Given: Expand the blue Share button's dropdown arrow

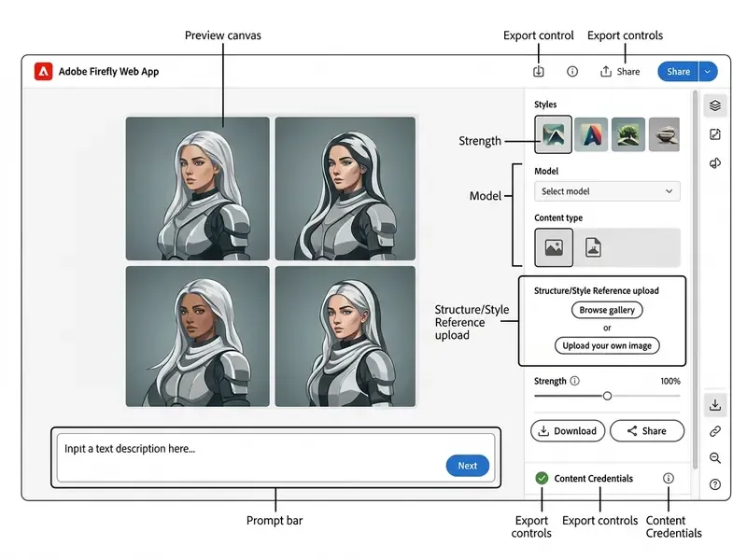Looking at the screenshot, I should coord(708,72).
